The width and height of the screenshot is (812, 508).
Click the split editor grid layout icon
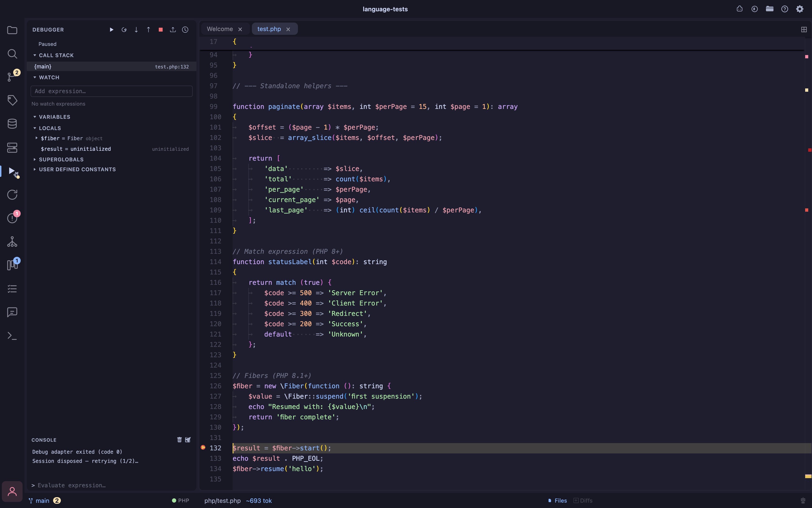804,30
